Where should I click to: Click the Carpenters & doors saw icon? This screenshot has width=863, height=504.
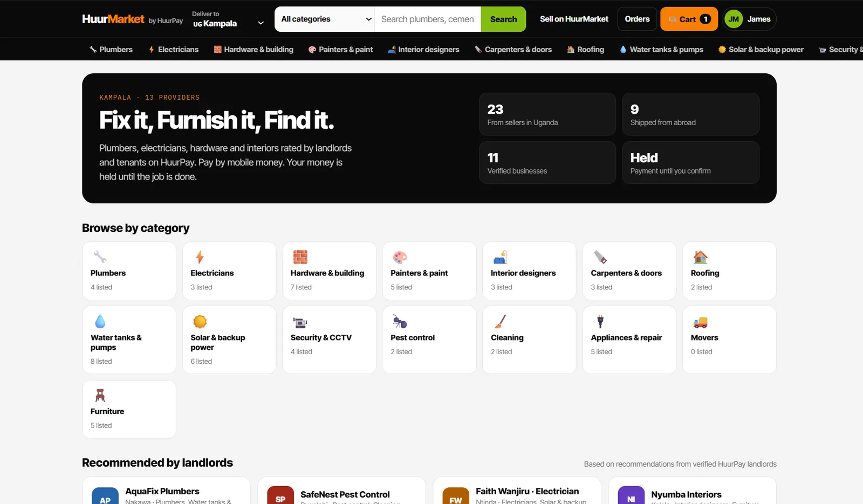pos(600,257)
